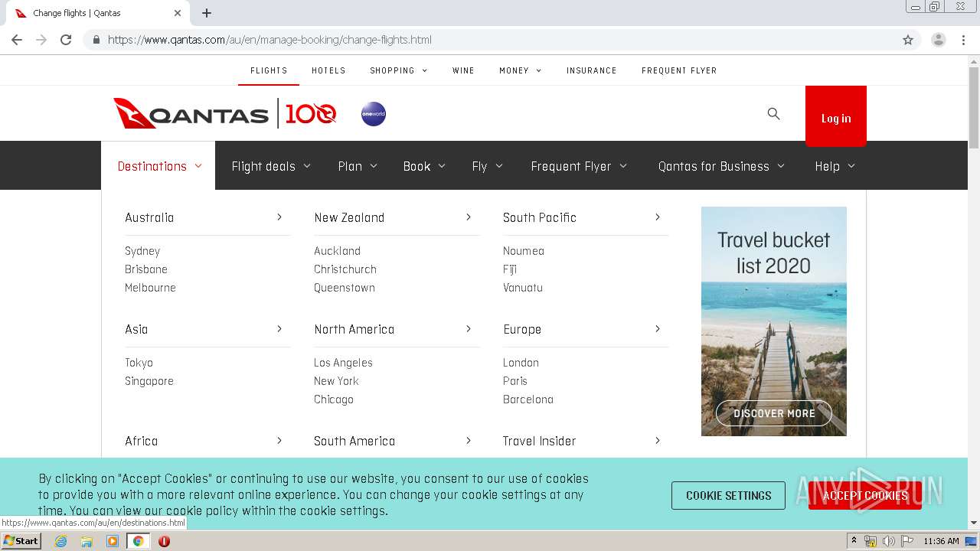Click the red Log in button
The height and width of the screenshot is (551, 980).
[x=836, y=116]
